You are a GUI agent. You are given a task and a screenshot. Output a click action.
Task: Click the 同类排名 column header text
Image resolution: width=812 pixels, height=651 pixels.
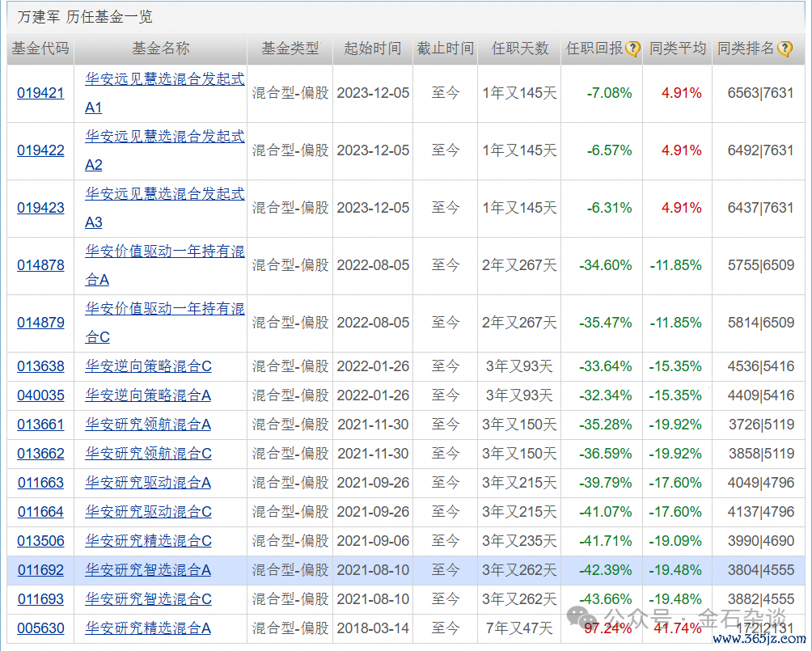(x=746, y=49)
